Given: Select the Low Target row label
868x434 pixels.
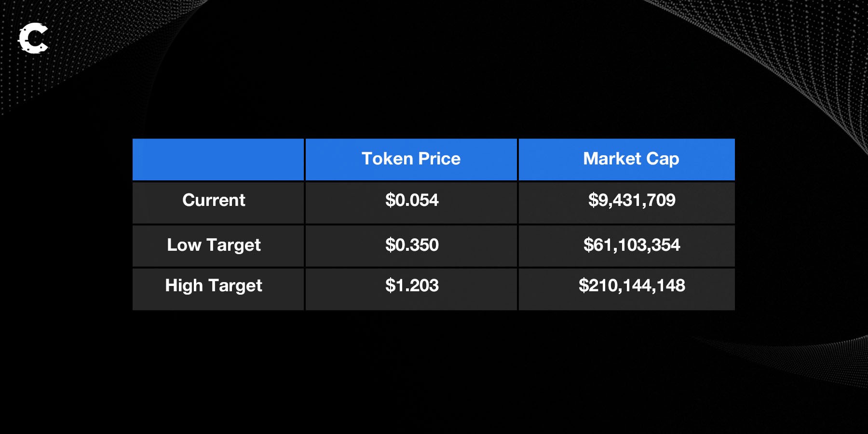Looking at the screenshot, I should pyautogui.click(x=214, y=245).
